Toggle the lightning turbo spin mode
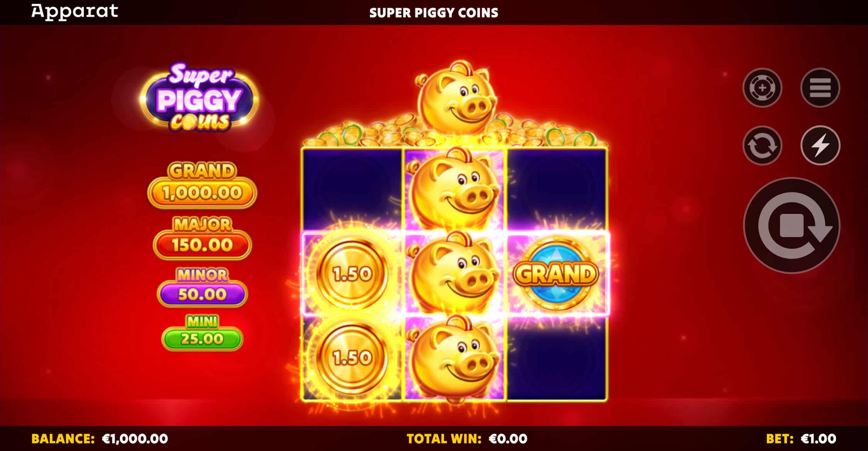868x451 pixels. 820,146
